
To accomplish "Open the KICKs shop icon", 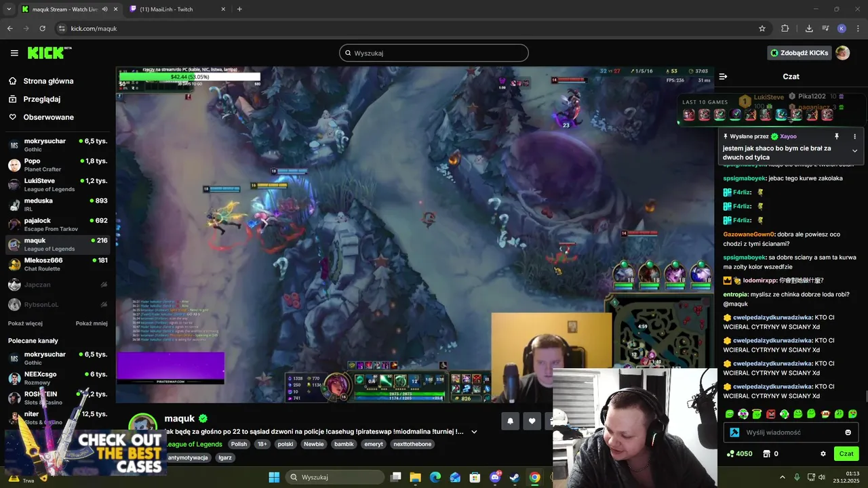I will (767, 453).
